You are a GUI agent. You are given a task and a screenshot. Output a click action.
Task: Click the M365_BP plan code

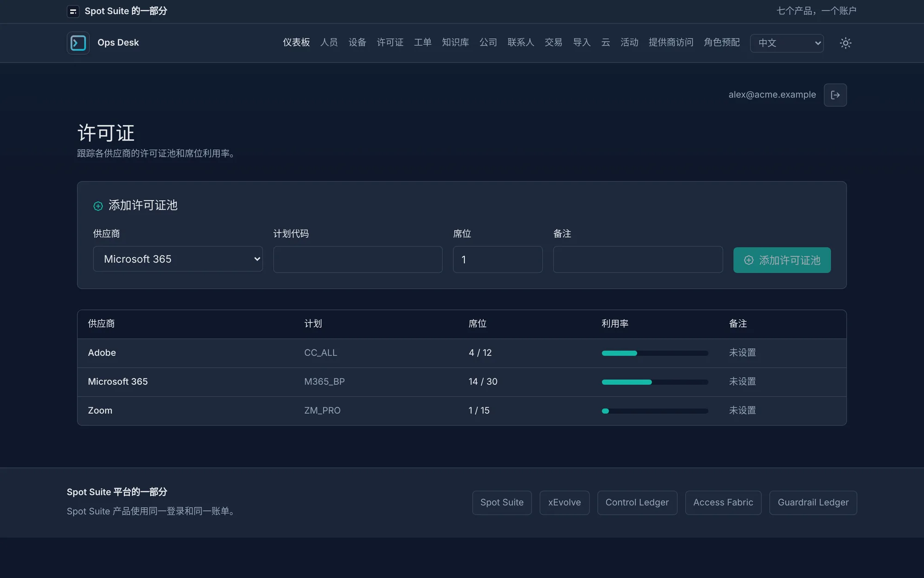324,381
